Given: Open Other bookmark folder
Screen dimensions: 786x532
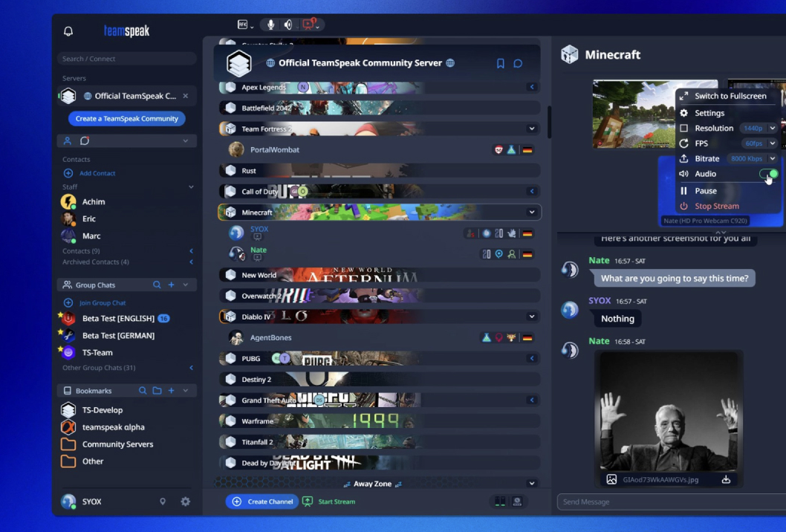Looking at the screenshot, I should [x=93, y=461].
